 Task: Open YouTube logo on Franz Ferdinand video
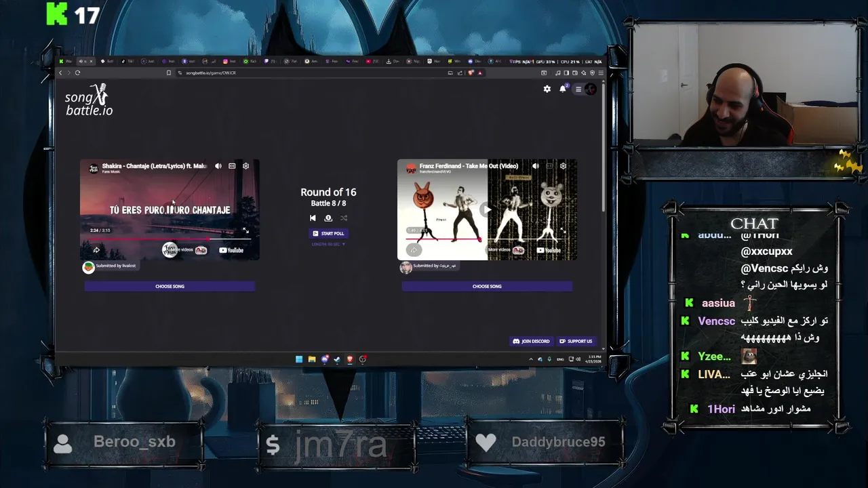549,250
